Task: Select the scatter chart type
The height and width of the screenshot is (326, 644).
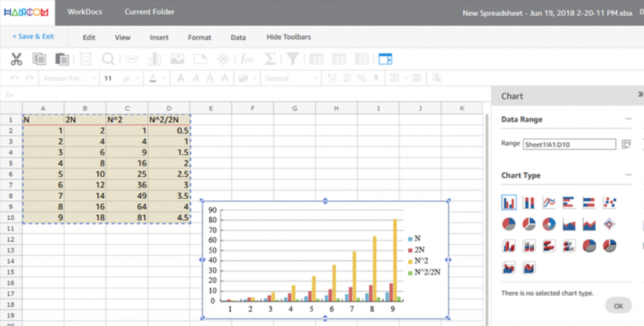Action: click(x=609, y=202)
